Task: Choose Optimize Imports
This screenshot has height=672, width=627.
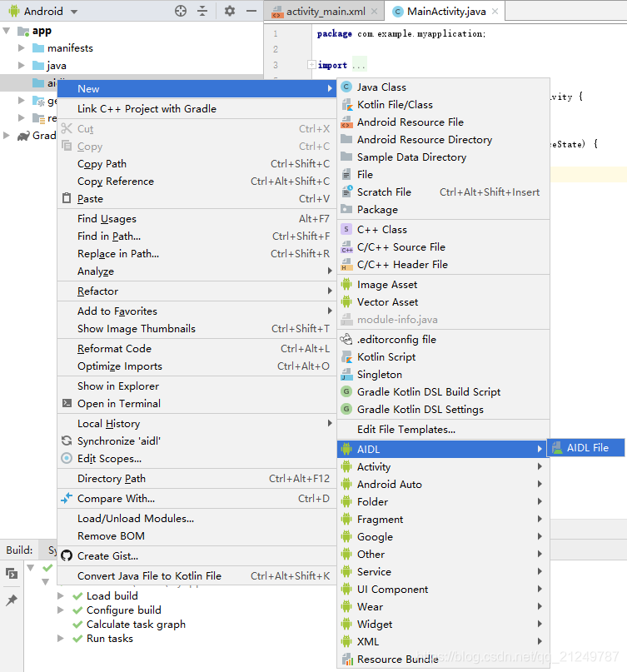Action: point(197,366)
